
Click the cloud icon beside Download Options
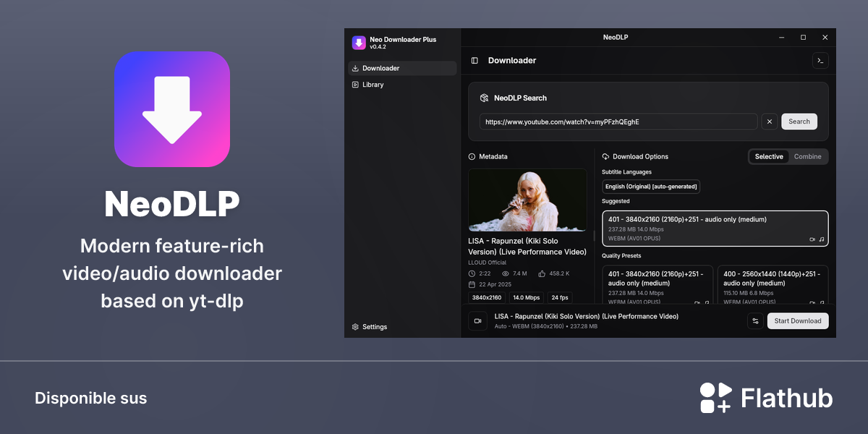click(605, 156)
